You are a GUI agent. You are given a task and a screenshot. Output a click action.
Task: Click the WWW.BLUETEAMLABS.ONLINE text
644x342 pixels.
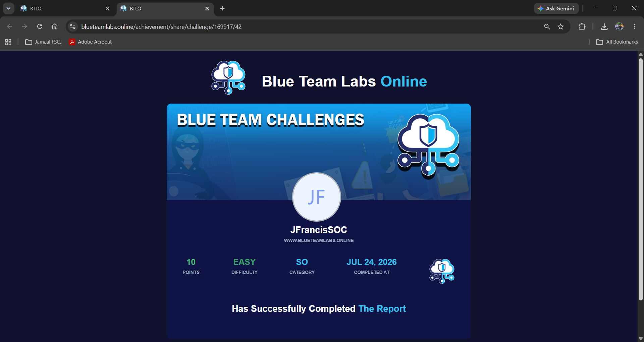pos(319,240)
